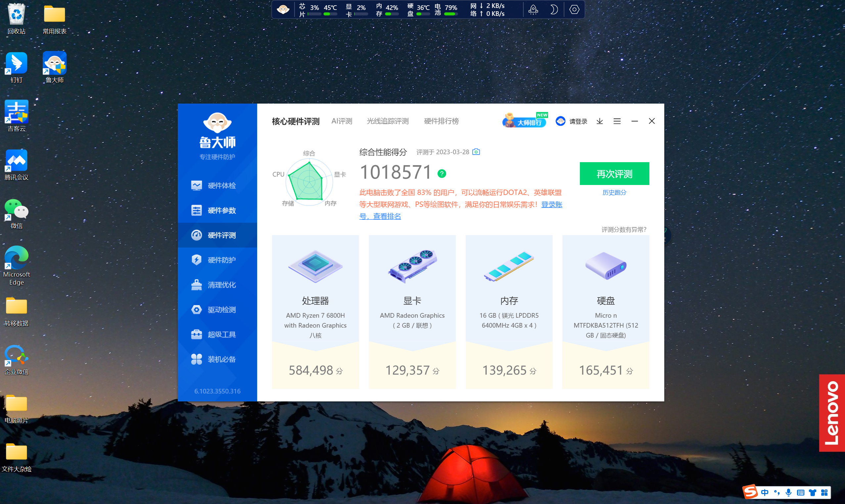Select the 文件大杂烩 folder on desktop
This screenshot has height=504, width=845.
pos(16,457)
